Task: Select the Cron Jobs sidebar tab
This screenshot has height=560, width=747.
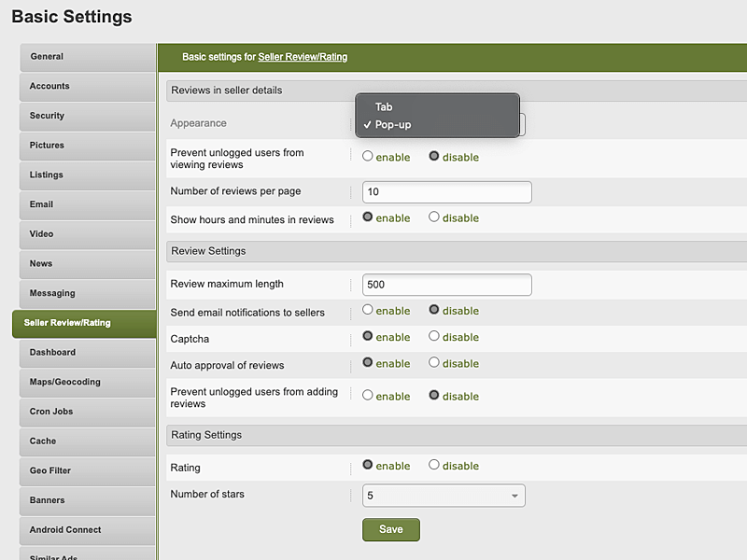Action: click(88, 412)
